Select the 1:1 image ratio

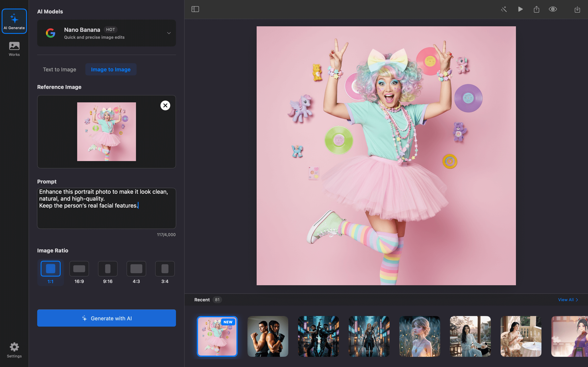(x=51, y=272)
